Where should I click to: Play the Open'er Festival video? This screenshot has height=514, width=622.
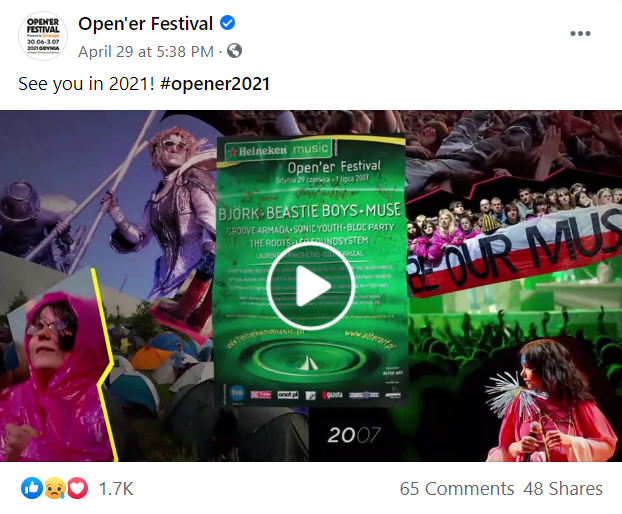click(310, 286)
